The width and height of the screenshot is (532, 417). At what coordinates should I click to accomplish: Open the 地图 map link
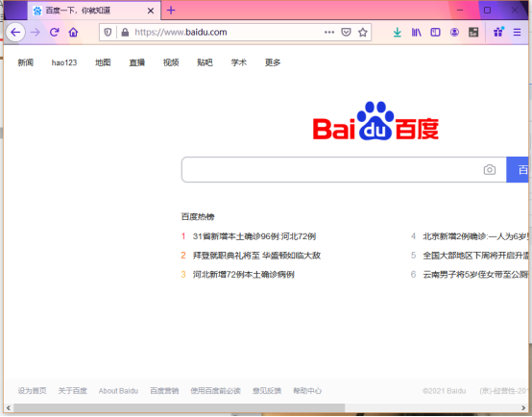(103, 62)
